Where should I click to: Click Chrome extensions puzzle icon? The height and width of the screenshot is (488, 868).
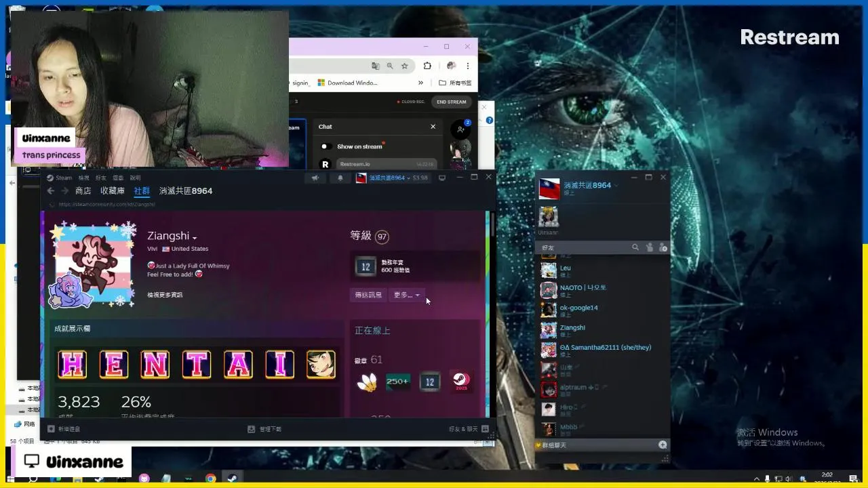point(427,66)
